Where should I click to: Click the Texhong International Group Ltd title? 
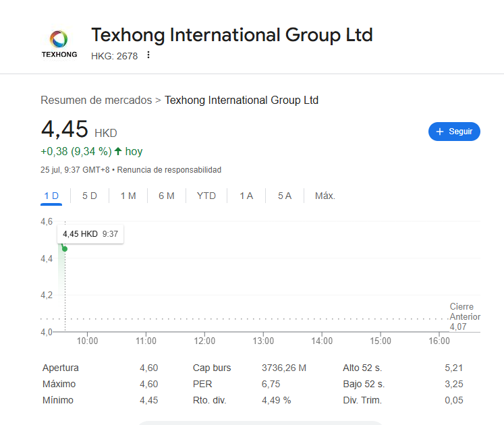[x=232, y=34]
